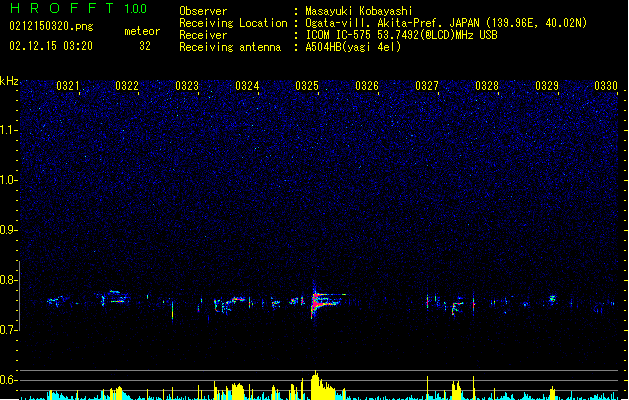Click the kHz axis unit label
This screenshot has width=629, height=400.
[9, 81]
